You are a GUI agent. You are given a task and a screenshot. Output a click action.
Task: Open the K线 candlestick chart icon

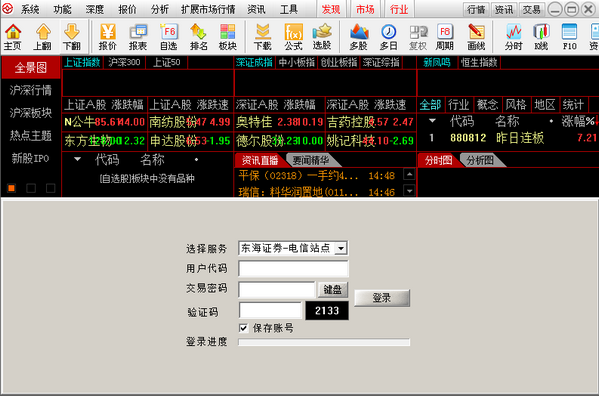[541, 37]
